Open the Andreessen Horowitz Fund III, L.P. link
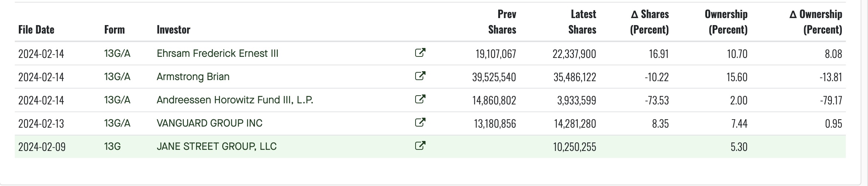This screenshot has height=186, width=868. point(235,100)
